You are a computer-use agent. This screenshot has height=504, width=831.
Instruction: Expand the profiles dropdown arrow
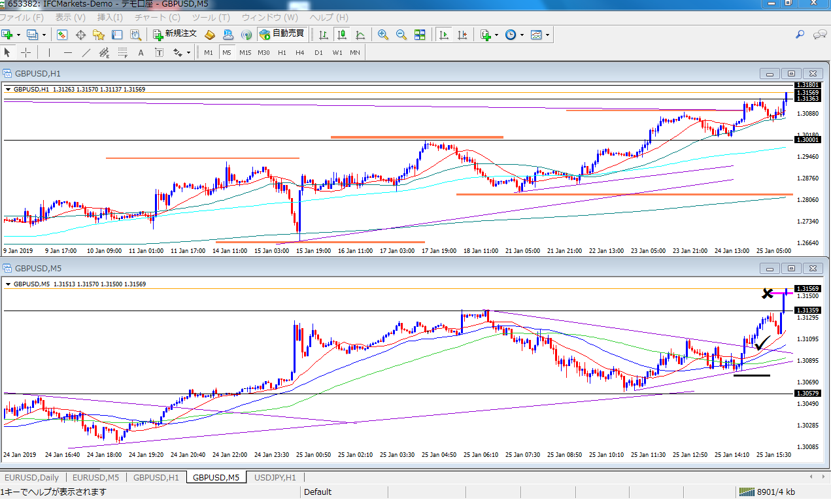(x=44, y=35)
